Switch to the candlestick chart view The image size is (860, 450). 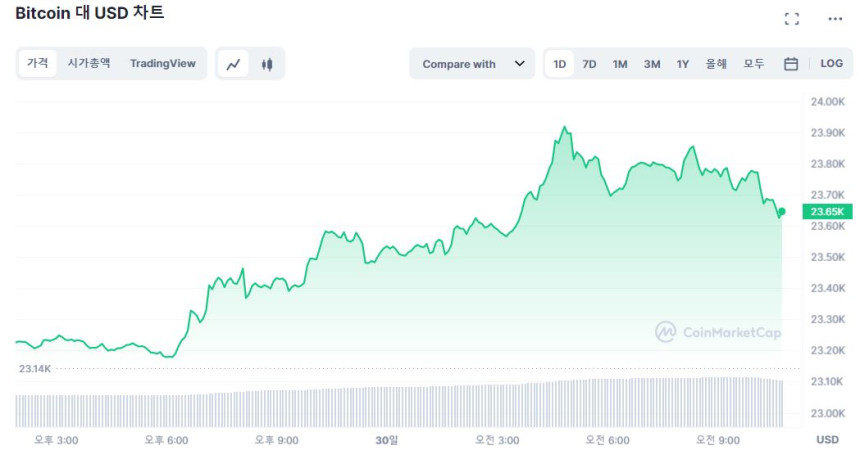[x=266, y=64]
